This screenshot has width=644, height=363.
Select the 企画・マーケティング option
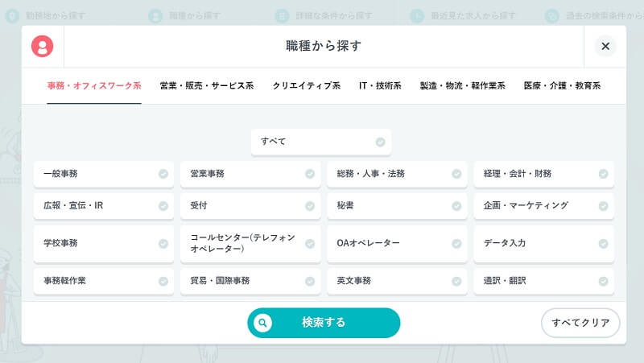543,206
